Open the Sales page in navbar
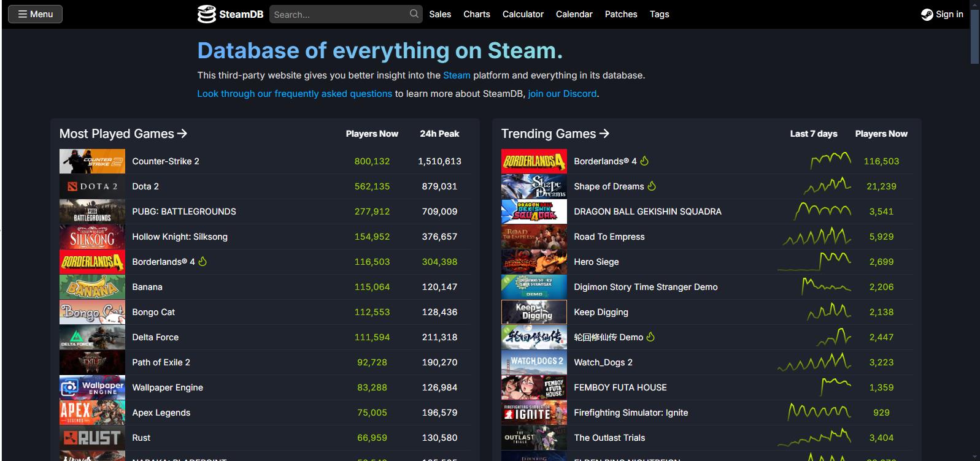 coord(440,14)
